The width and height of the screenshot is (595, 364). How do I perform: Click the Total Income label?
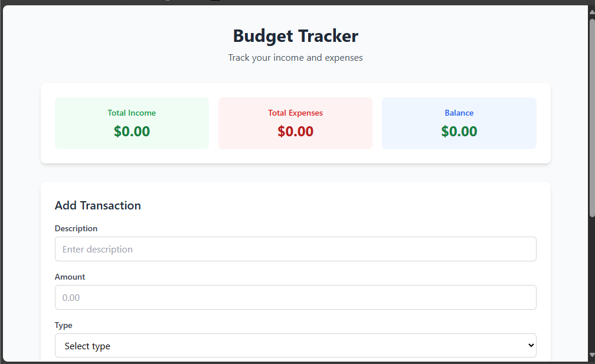(x=132, y=113)
